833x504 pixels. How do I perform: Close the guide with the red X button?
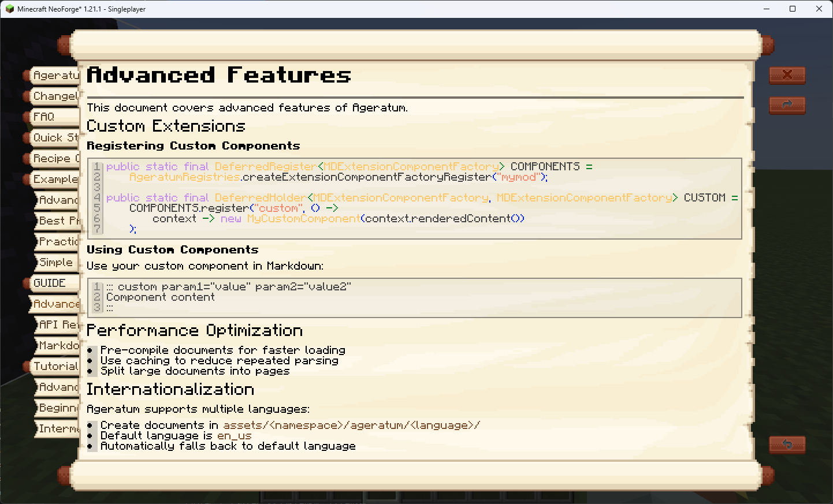(x=787, y=75)
